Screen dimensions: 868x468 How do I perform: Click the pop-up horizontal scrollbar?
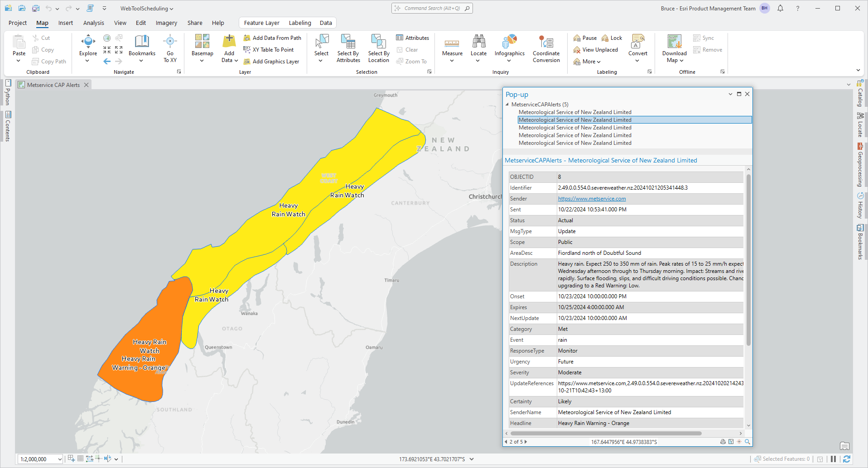click(x=607, y=433)
